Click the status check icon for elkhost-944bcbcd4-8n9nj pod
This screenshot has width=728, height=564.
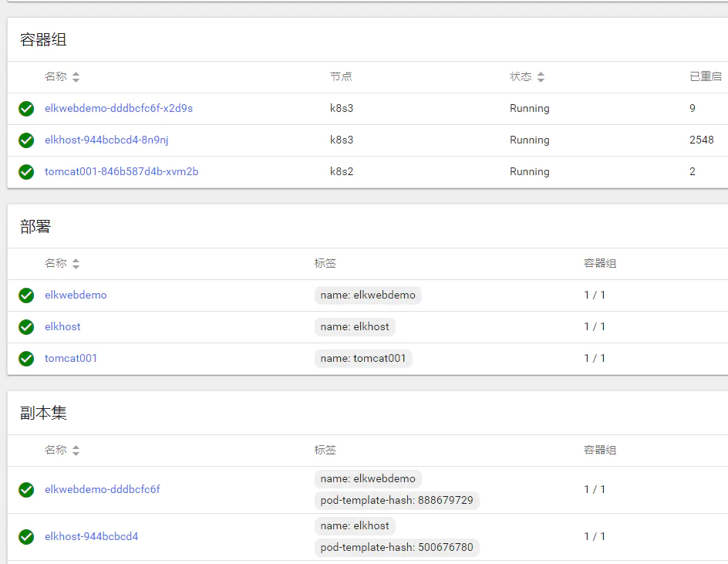tap(25, 140)
